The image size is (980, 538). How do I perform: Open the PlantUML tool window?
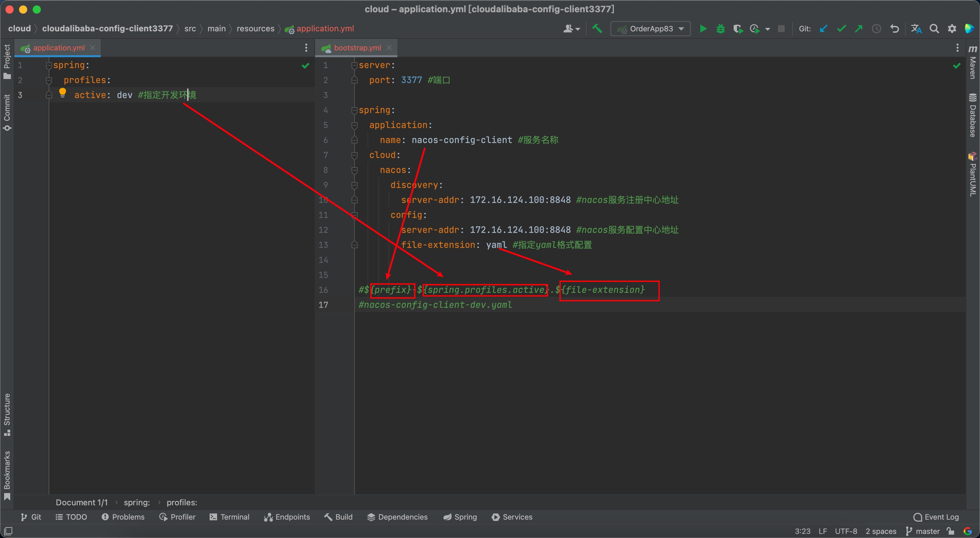click(x=973, y=175)
